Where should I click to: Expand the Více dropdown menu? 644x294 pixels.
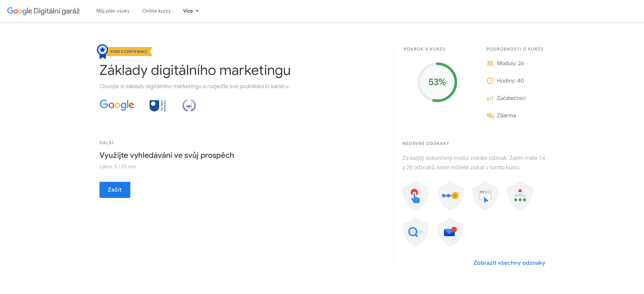(x=191, y=11)
